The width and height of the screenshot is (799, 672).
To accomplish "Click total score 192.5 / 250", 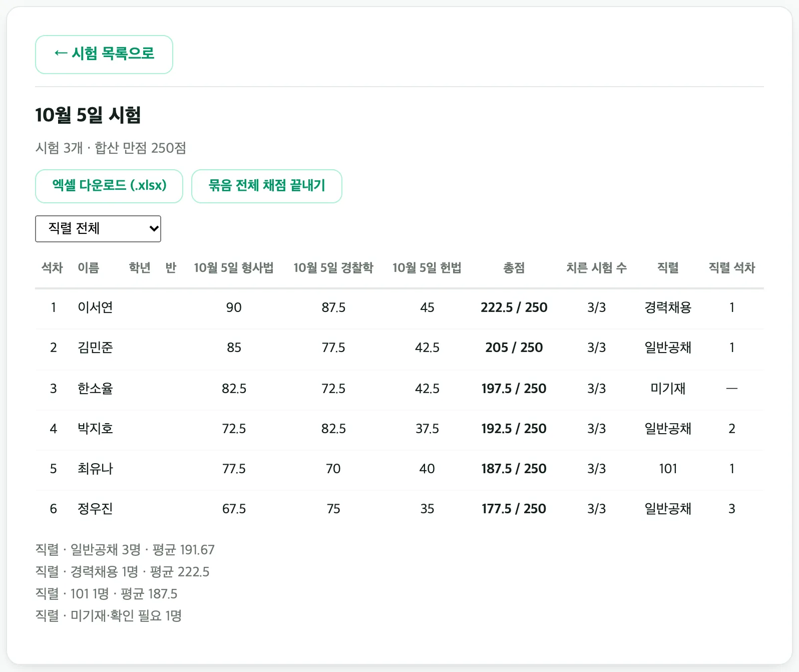I will click(514, 429).
